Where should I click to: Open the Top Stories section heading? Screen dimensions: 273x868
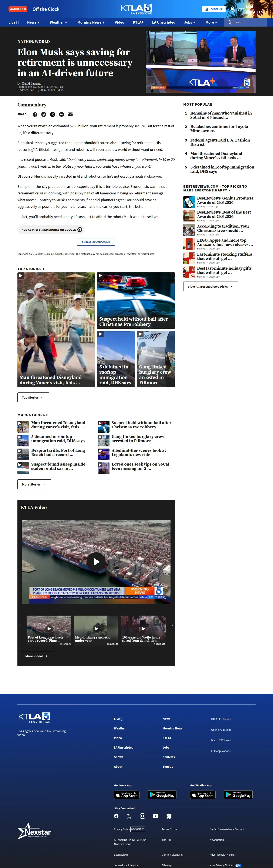31,269
